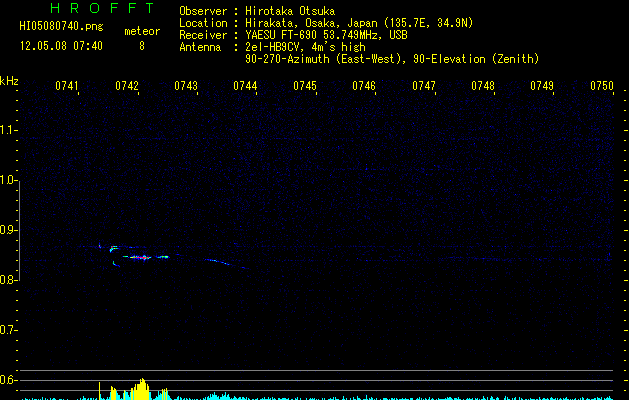The width and height of the screenshot is (629, 400).
Task: Click the 1.0 kHz axis label
Action: tap(8, 180)
